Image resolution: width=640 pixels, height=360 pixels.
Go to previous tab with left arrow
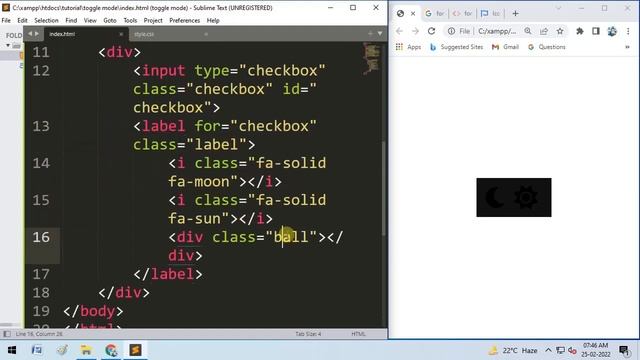30,34
